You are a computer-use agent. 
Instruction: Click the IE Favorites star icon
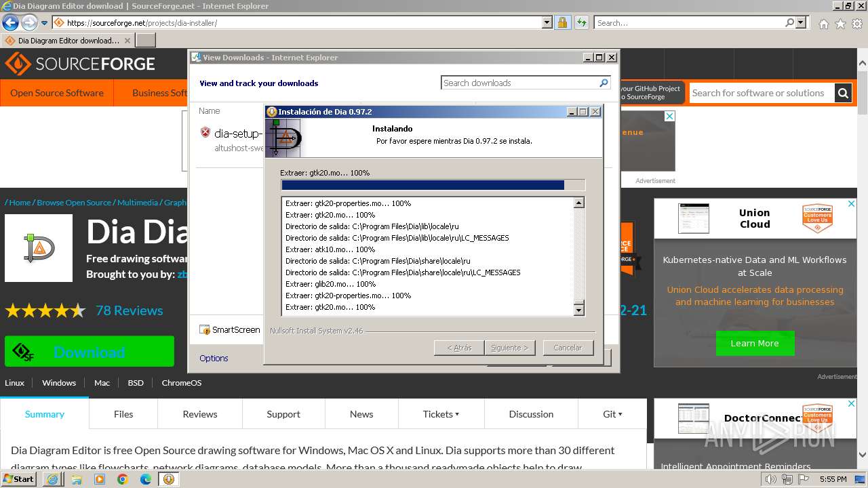click(840, 24)
